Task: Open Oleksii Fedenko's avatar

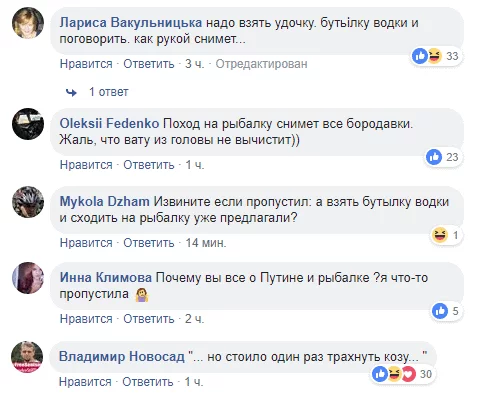Action: point(28,124)
